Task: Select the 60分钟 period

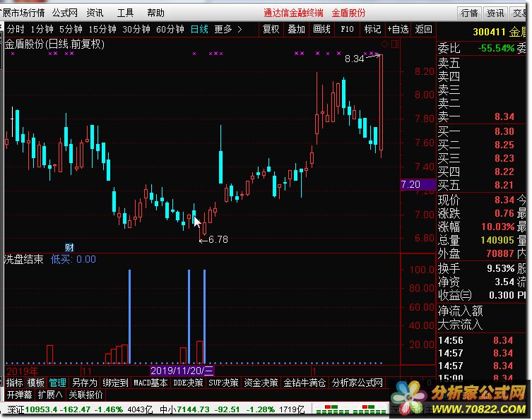Action: pos(170,30)
